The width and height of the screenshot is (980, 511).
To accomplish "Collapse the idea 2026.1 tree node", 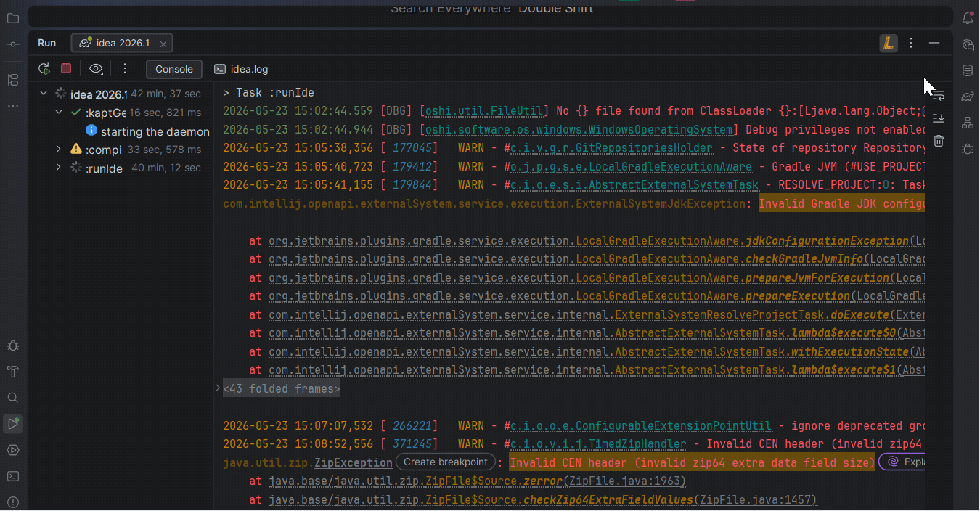I will 44,94.
